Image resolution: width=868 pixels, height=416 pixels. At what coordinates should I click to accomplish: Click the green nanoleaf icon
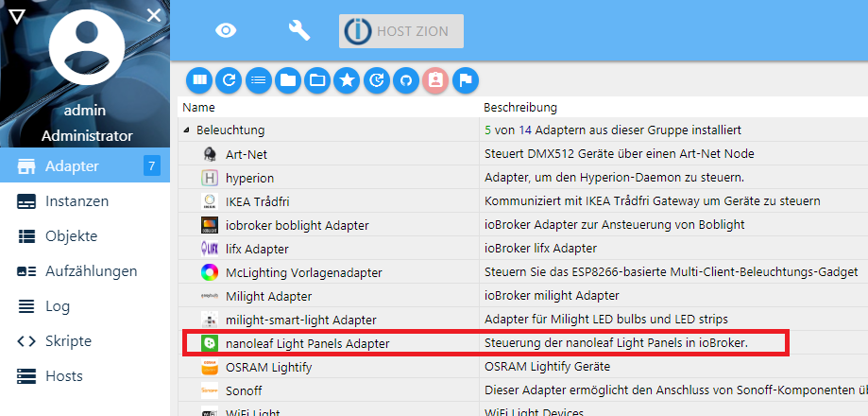tap(210, 343)
